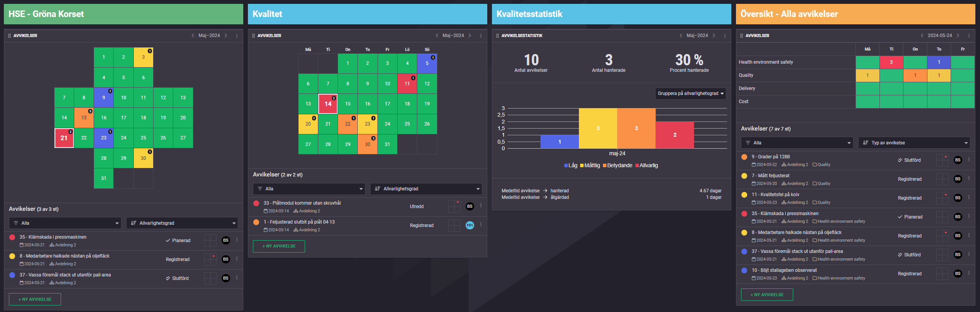Open red Health environment safety cell for Tuesday
The height and width of the screenshot is (312, 980).
(x=891, y=62)
